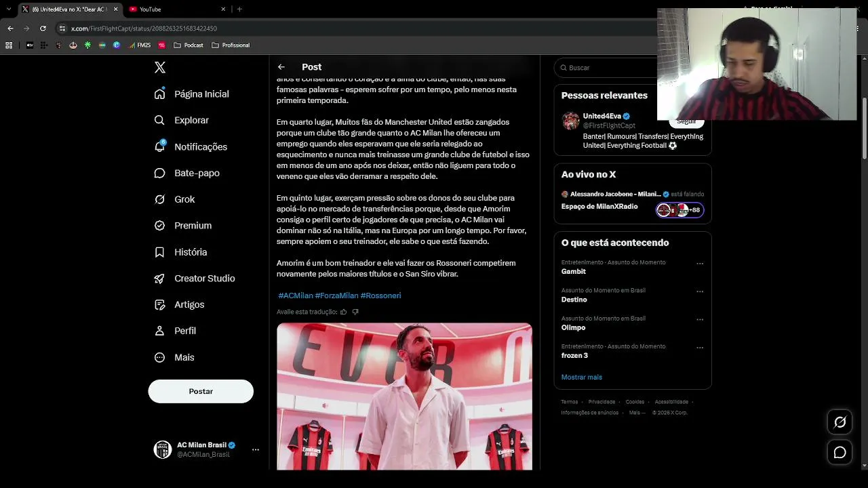Image resolution: width=868 pixels, height=488 pixels.
Task: Open Informações de anúncios footer link
Action: pyautogui.click(x=589, y=413)
